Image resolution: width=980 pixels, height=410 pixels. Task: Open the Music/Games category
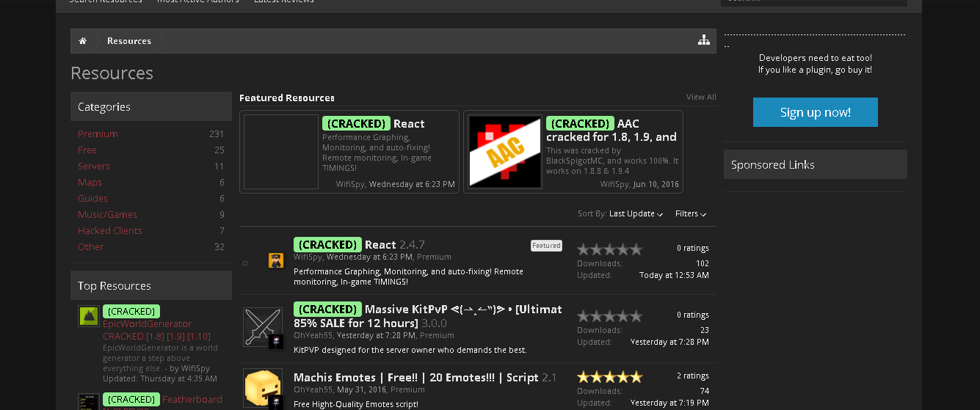tap(107, 214)
